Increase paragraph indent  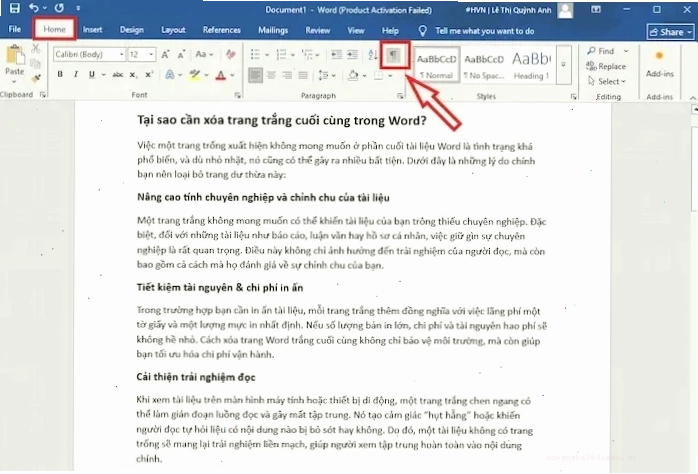[353, 54]
